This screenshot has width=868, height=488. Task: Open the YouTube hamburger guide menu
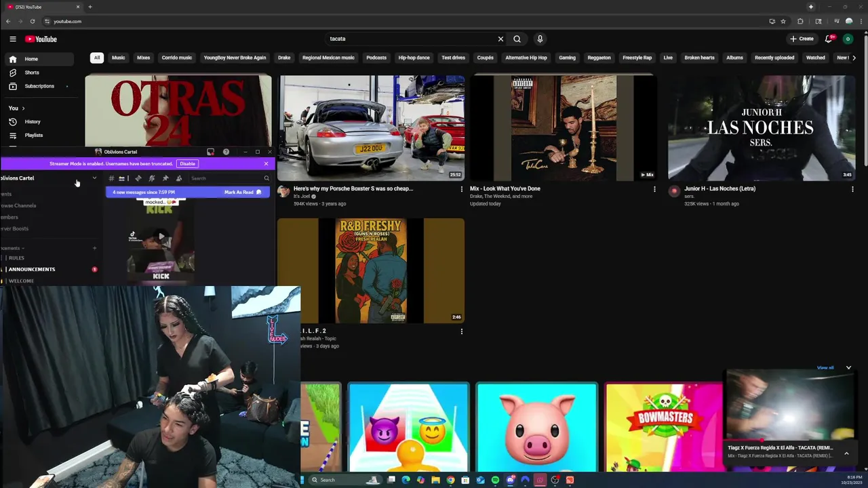pos(12,39)
